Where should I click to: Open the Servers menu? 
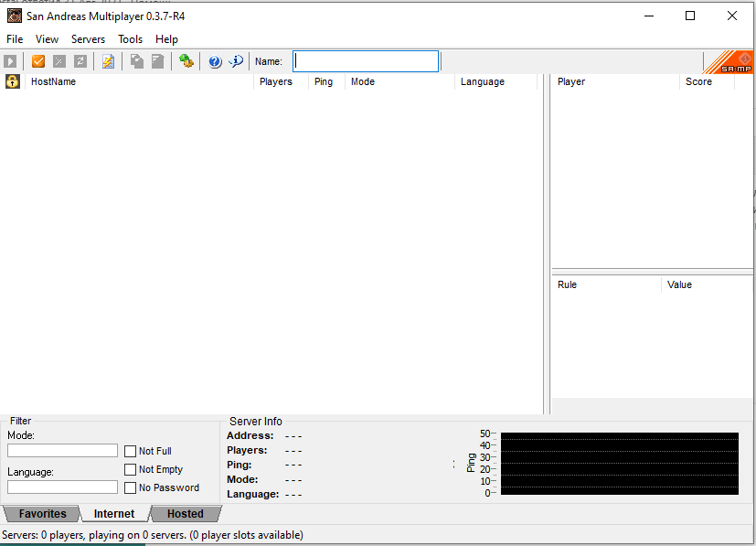tap(88, 39)
